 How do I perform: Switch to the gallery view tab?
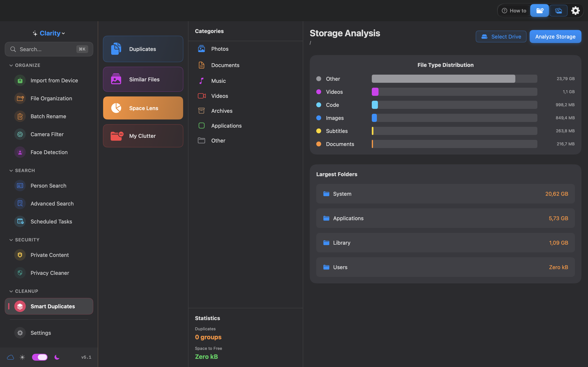point(558,10)
